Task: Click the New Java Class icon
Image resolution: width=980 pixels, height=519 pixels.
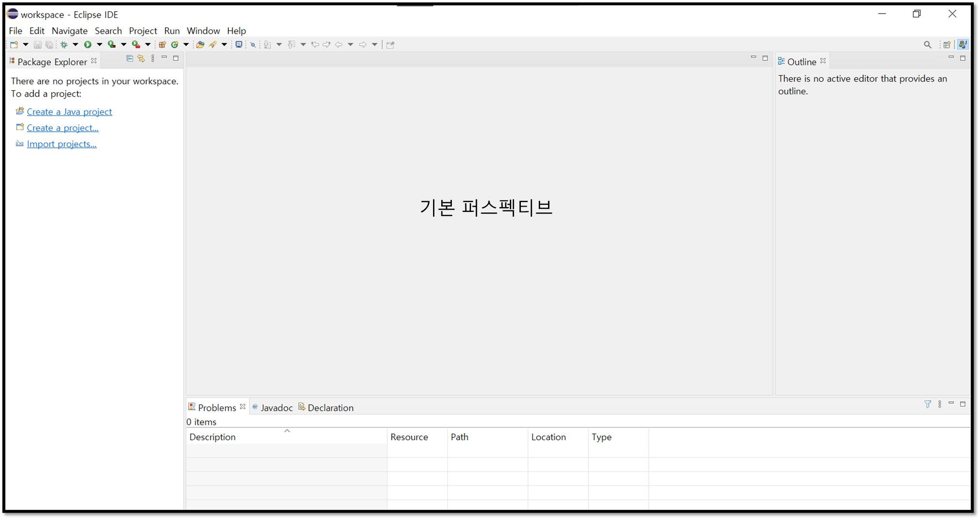Action: click(175, 45)
